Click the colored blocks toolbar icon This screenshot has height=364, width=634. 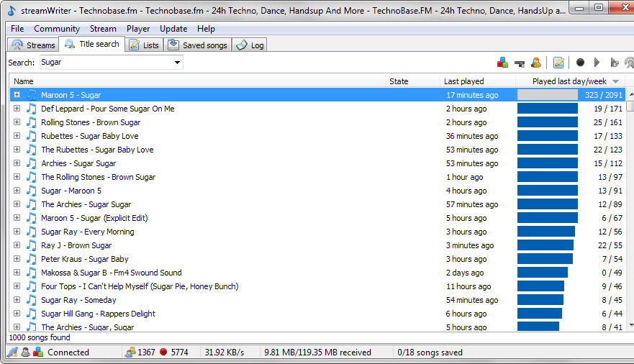[502, 63]
